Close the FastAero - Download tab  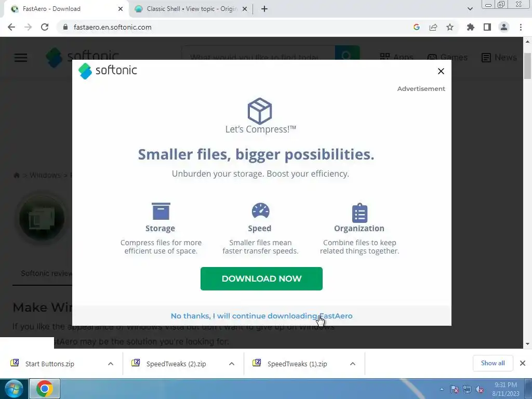121,9
